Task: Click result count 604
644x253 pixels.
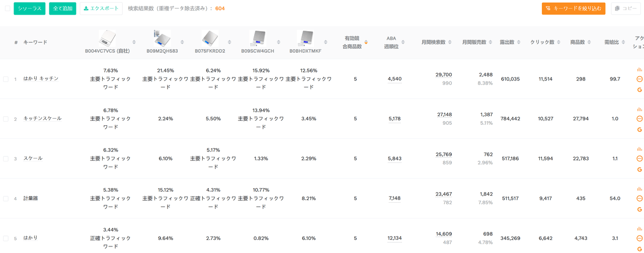Action: point(220,9)
